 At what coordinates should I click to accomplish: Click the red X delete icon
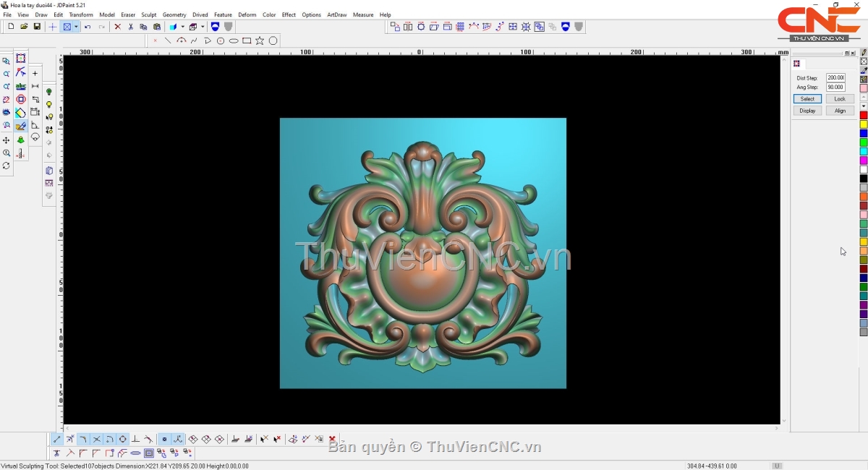coord(117,27)
